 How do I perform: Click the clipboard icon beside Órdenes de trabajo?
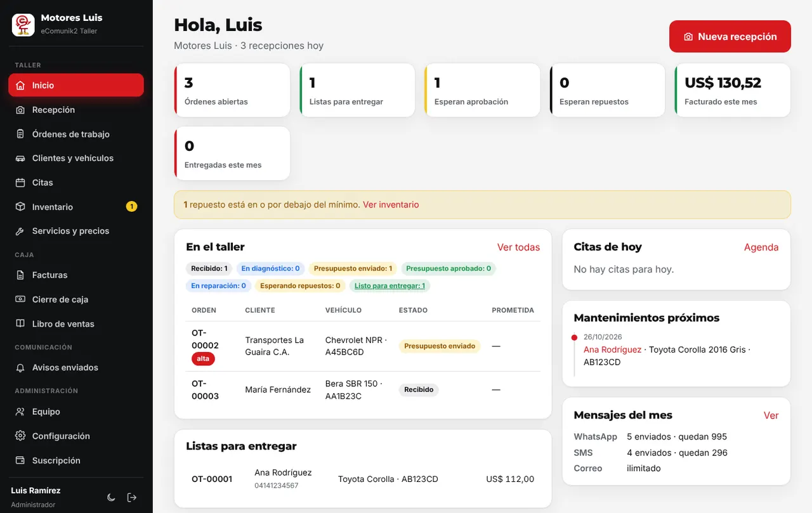point(20,134)
